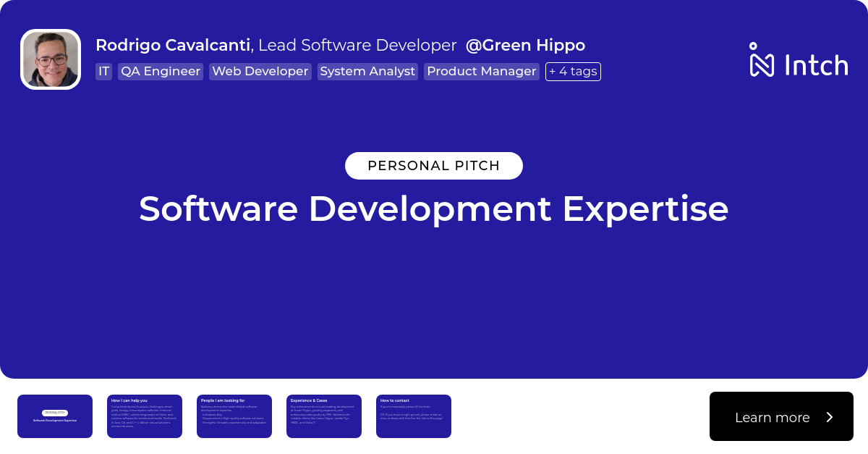Pick the Product Manager tag
Screen dimensions: 868x454
coord(482,72)
